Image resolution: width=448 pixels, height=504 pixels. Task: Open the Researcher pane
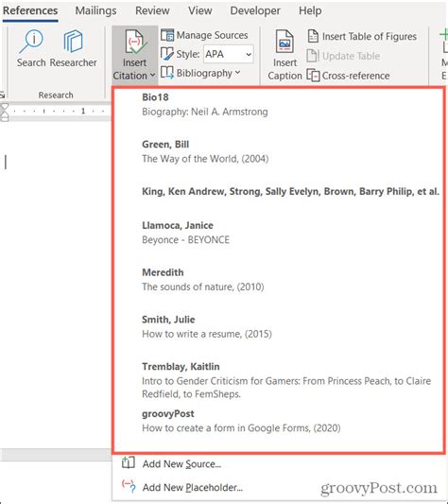click(x=73, y=48)
